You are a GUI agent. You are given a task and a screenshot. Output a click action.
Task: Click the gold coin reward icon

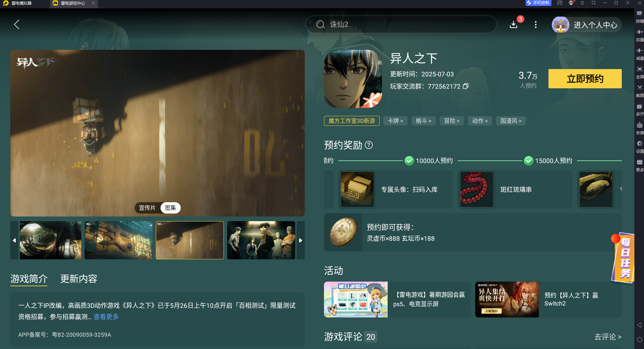tap(343, 232)
